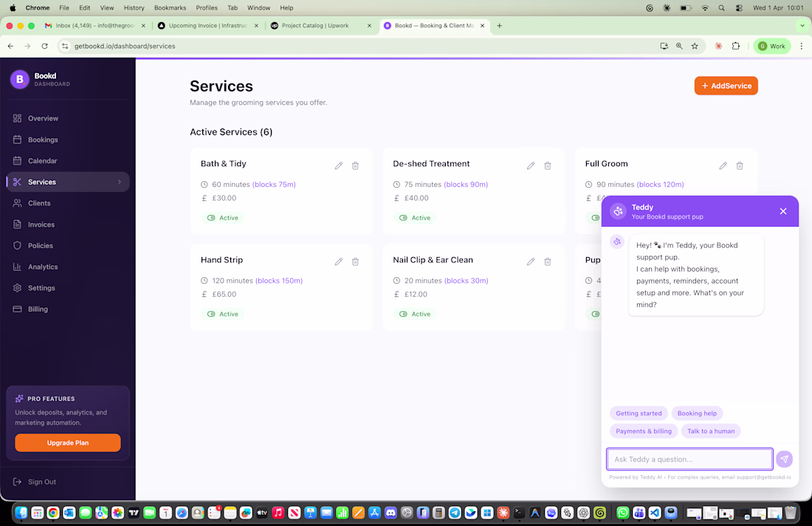Viewport: 812px width, 526px height.
Task: Open Spotlight search in the menu bar
Action: (x=721, y=8)
